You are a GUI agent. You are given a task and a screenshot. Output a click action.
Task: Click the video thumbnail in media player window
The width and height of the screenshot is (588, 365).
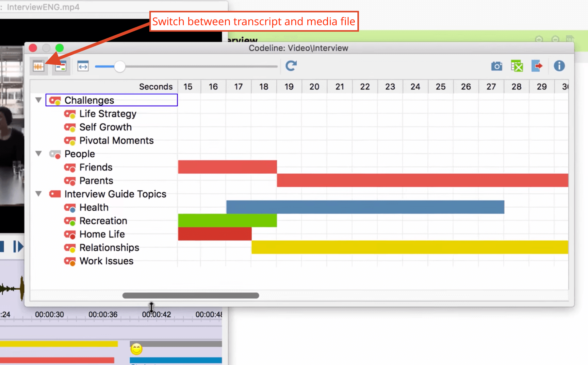(12, 126)
